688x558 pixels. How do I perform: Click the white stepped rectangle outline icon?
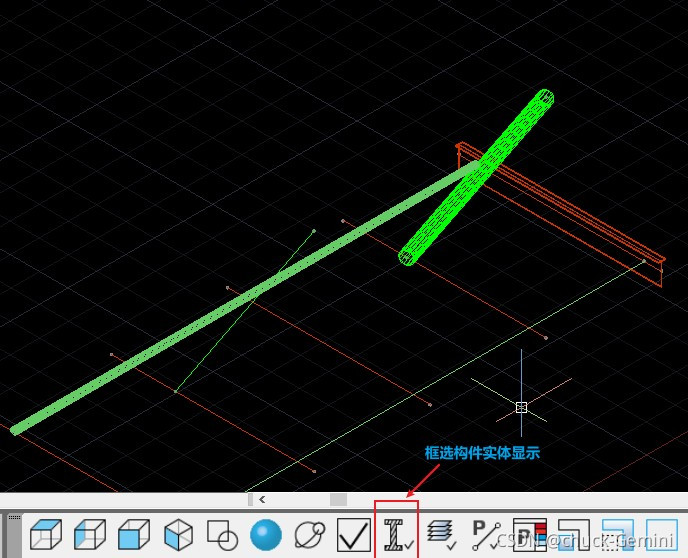(574, 535)
